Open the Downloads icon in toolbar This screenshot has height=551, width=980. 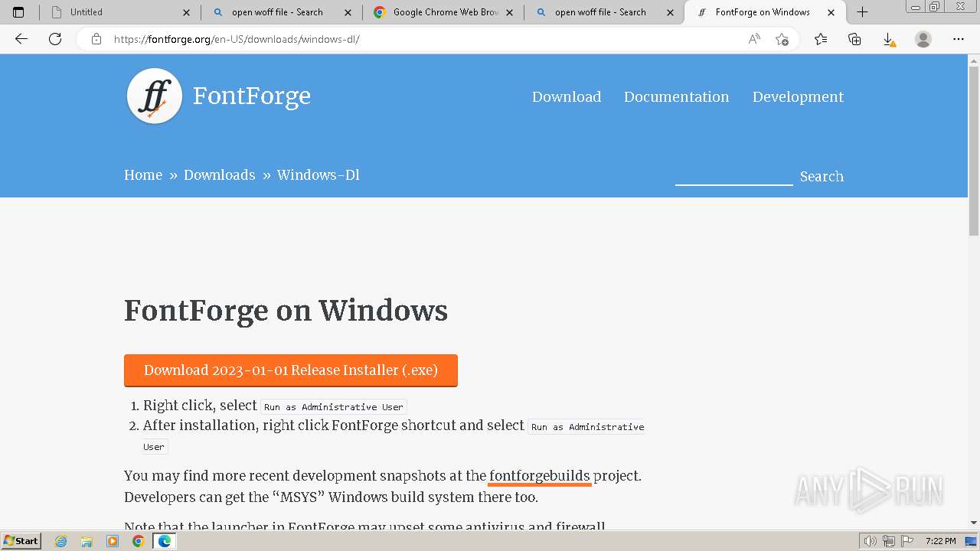[888, 39]
